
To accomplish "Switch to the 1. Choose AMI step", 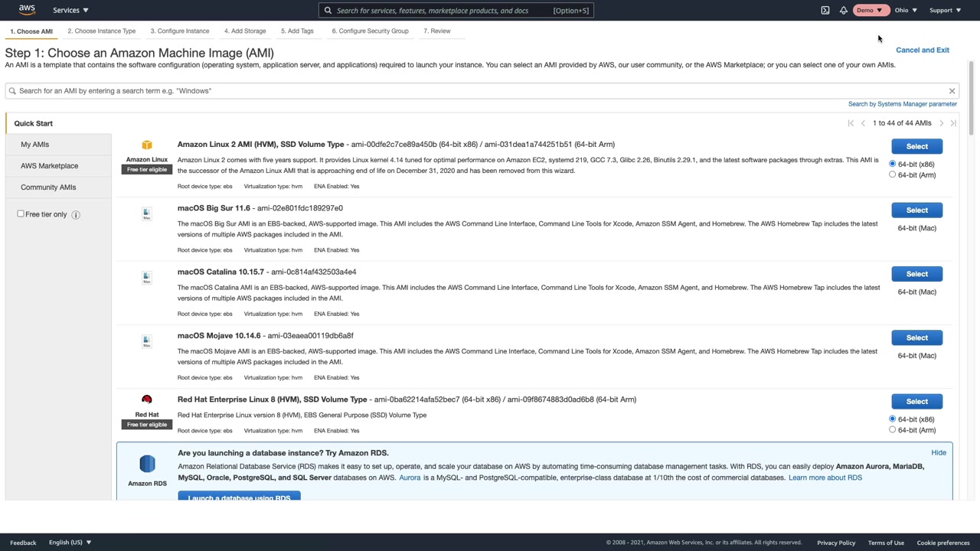I will click(31, 31).
